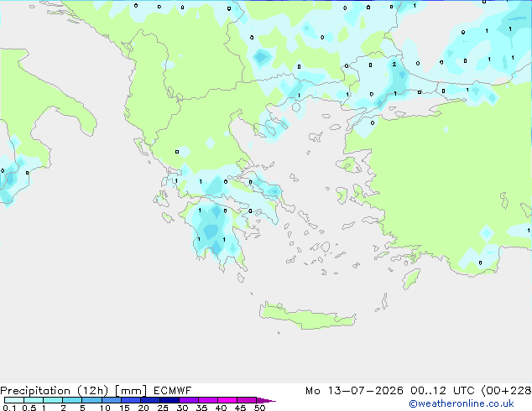Click the 45–50 mm legend swatch
Viewport: 532px width, 411px height.
point(247,400)
